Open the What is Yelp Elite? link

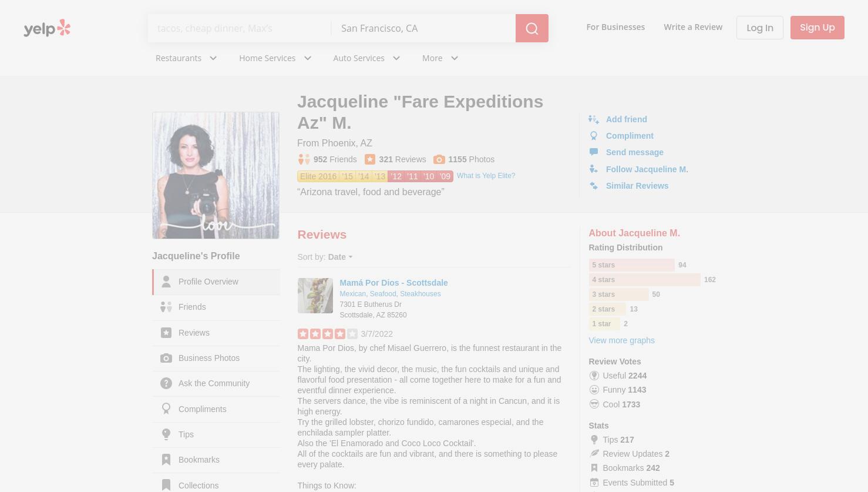coord(486,176)
